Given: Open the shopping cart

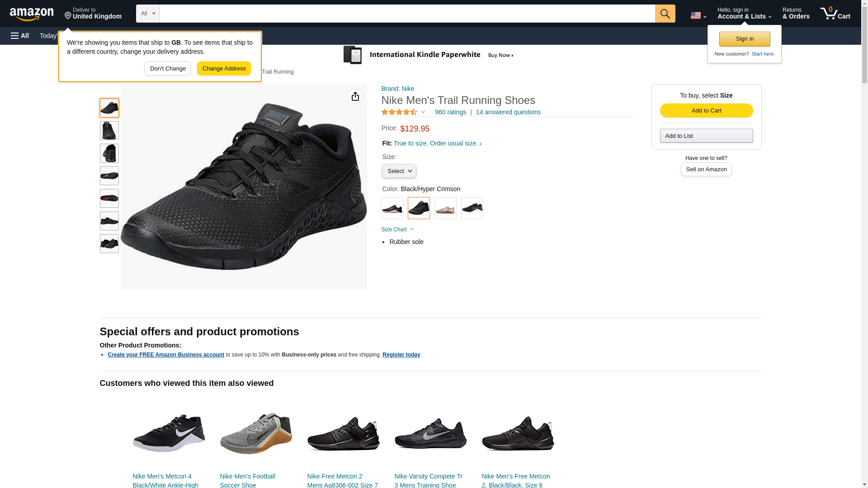Looking at the screenshot, I should 835,14.
